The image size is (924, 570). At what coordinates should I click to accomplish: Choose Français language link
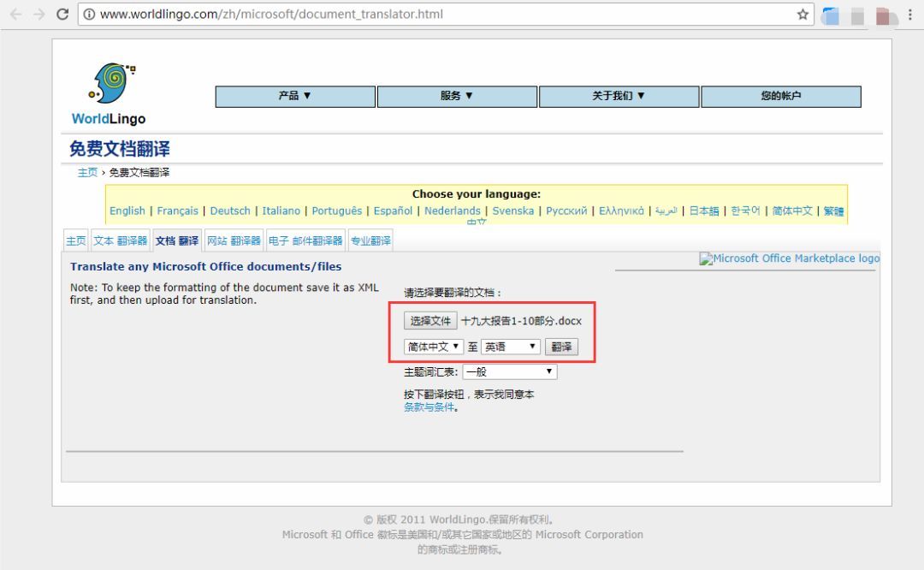click(177, 211)
